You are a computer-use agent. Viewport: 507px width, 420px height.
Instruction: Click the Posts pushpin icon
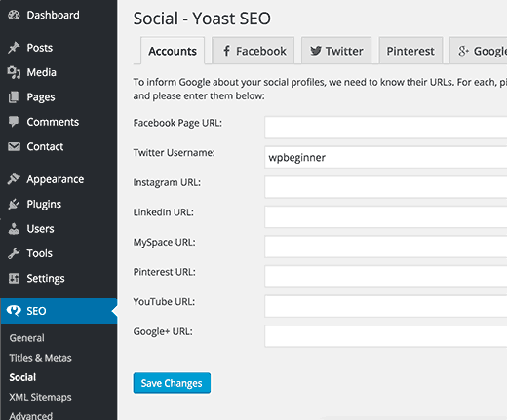[14, 48]
